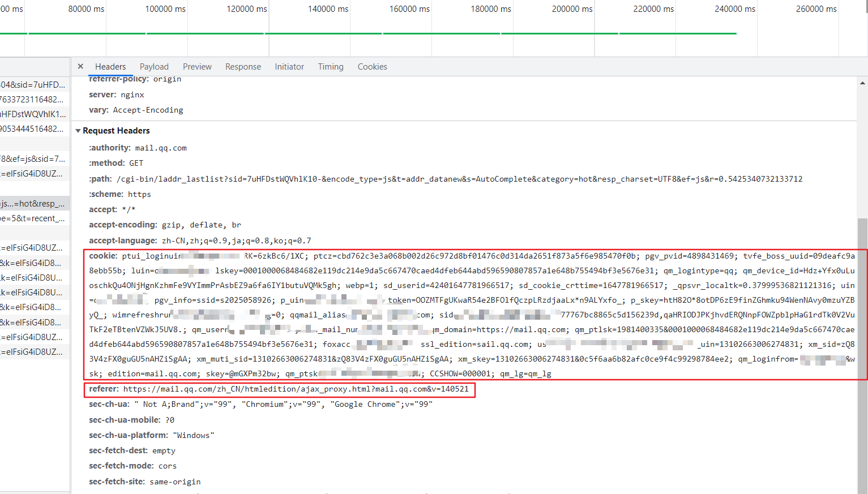Click the 240000 ms timeline marker
Screen dimensions: 868x494
pyautogui.click(x=735, y=9)
